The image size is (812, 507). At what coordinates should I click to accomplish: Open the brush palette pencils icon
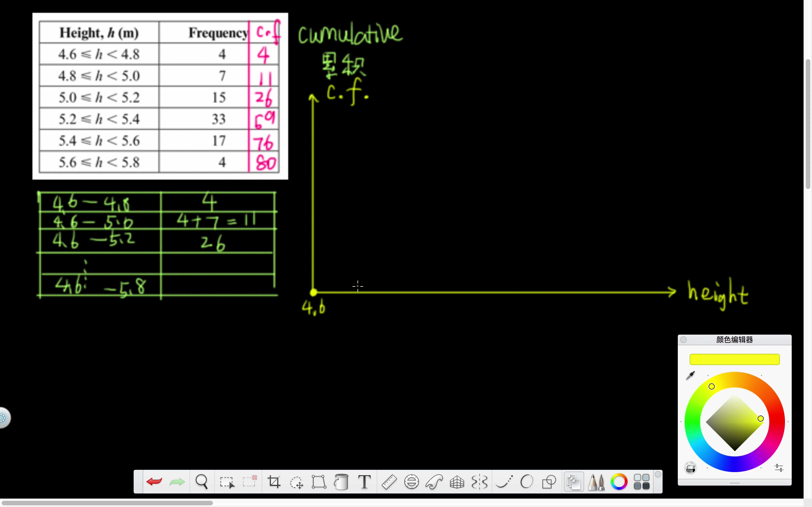click(596, 482)
